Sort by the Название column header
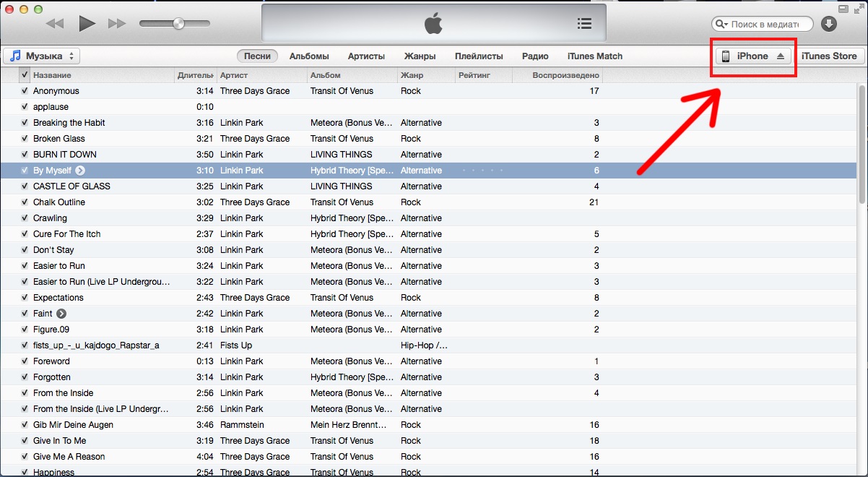This screenshot has width=868, height=477. click(103, 75)
